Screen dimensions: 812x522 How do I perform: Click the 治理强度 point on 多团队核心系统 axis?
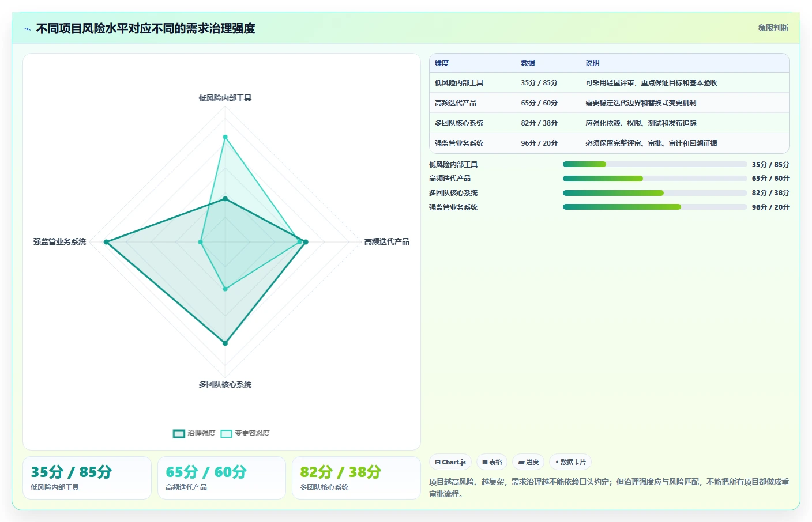225,343
